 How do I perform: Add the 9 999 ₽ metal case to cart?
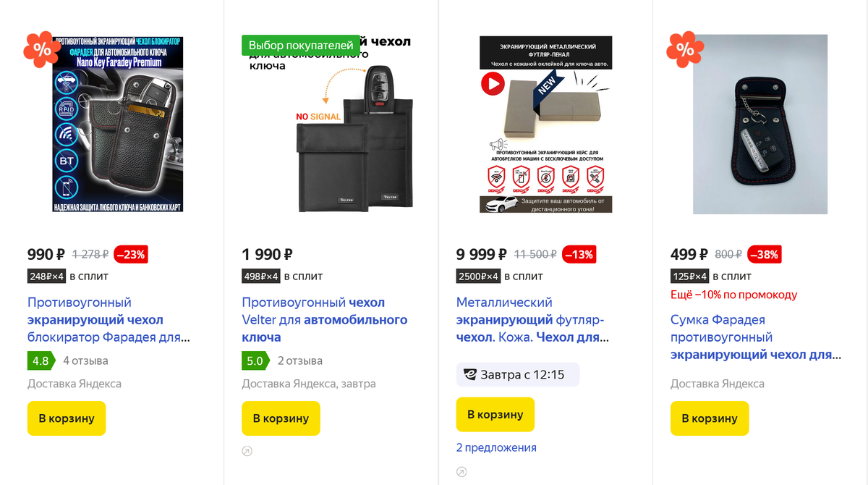(x=495, y=415)
